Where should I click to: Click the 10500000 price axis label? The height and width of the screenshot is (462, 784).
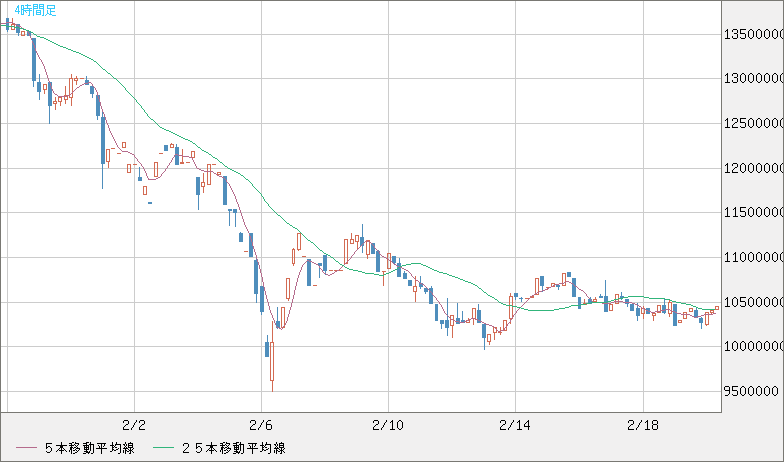tap(754, 302)
